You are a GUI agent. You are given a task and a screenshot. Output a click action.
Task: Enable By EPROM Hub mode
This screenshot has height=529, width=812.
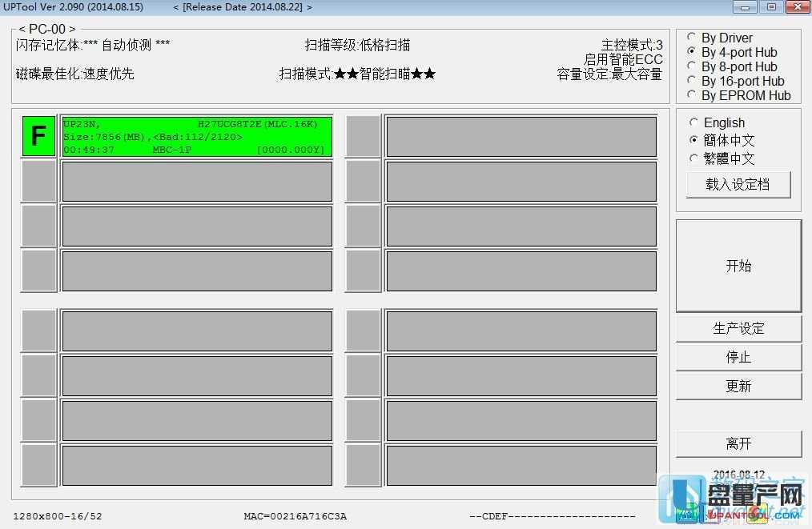click(690, 95)
